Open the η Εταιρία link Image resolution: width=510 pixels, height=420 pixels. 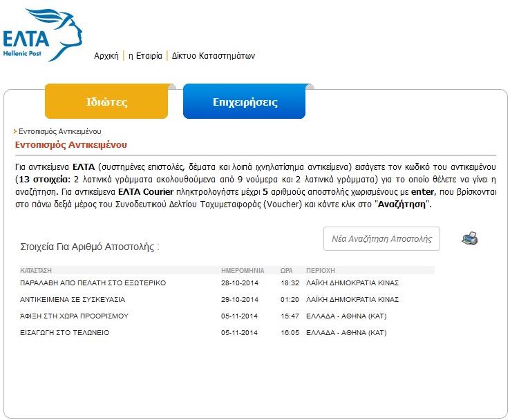click(145, 55)
